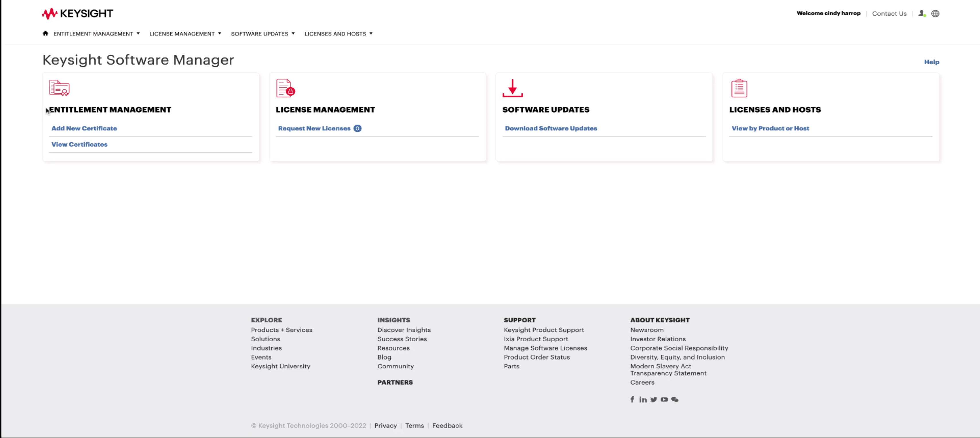Open Manage Software Licenses footer link
The height and width of the screenshot is (438, 980).
pyautogui.click(x=545, y=348)
